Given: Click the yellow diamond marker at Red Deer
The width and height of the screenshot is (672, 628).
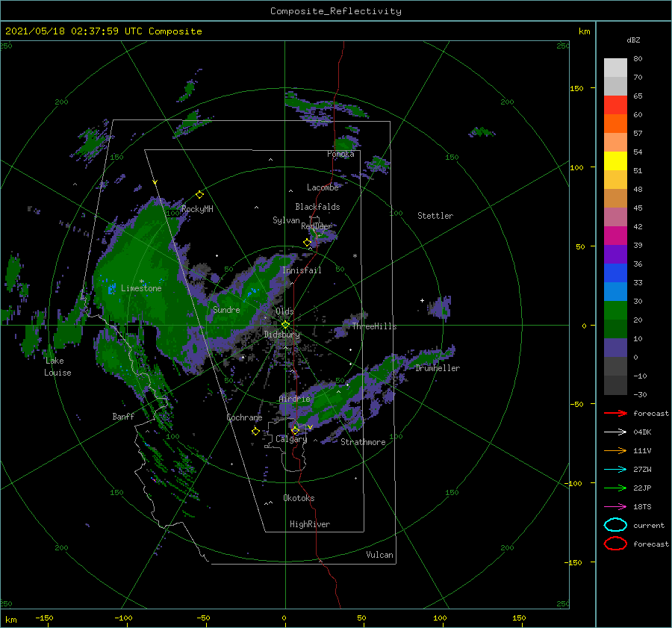Looking at the screenshot, I should (307, 243).
